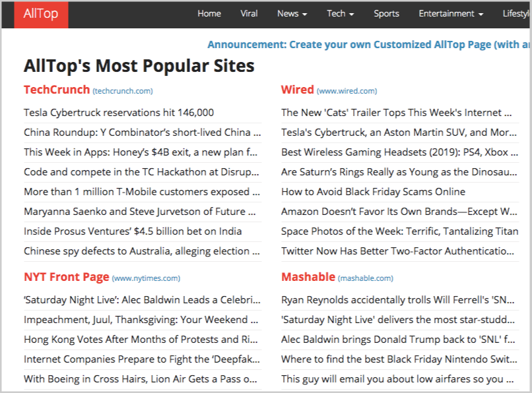Open 'Where to find the best Black Friday Nintendo' story
Screen dimensions: 532x393
[x=399, y=359]
